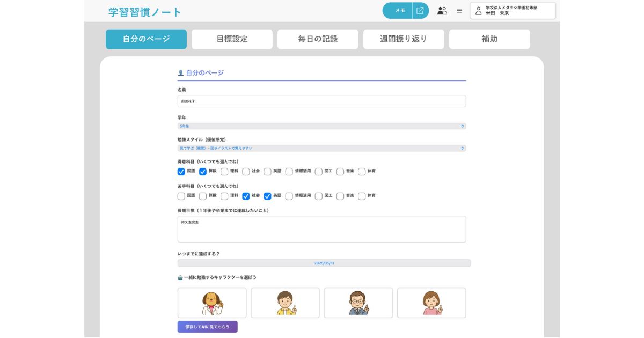Select the dog doctor study character
The height and width of the screenshot is (338, 644).
pyautogui.click(x=211, y=302)
